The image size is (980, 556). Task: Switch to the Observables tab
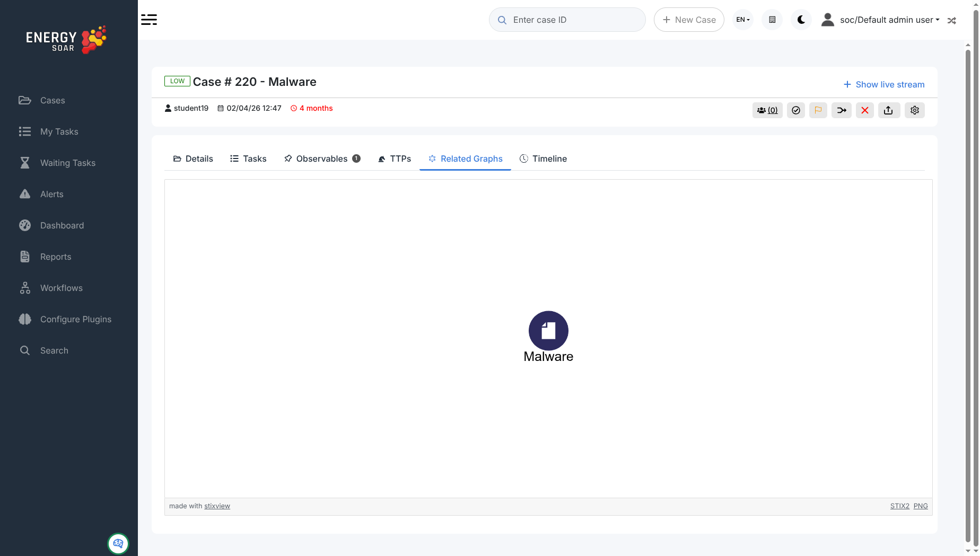pyautogui.click(x=322, y=158)
